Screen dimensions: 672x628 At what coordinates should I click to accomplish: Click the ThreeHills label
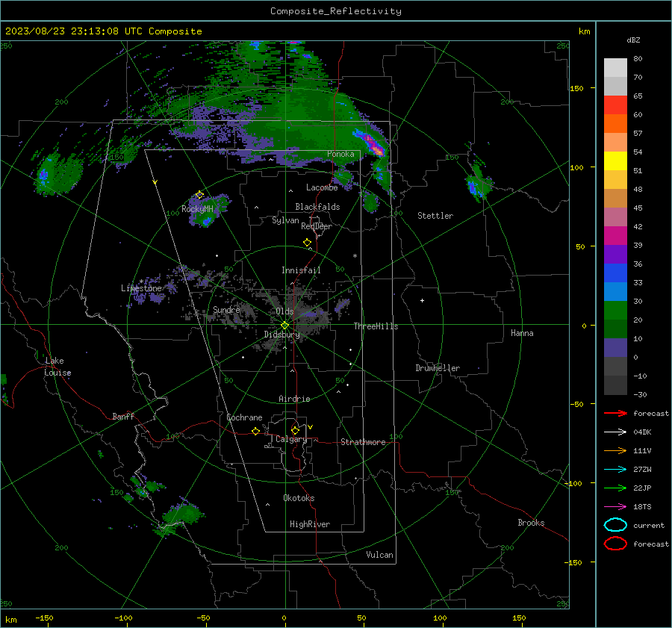point(376,326)
